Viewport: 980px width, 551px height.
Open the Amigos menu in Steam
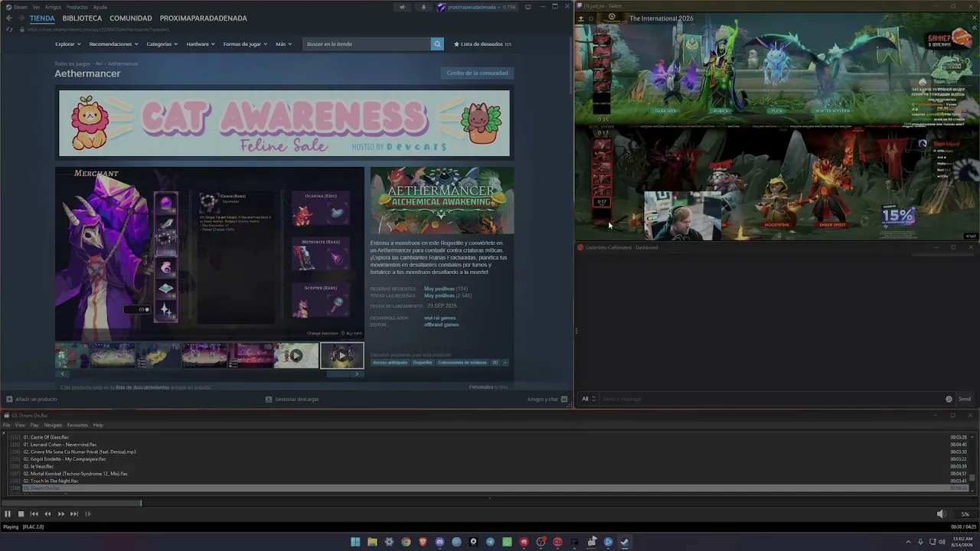tap(53, 7)
